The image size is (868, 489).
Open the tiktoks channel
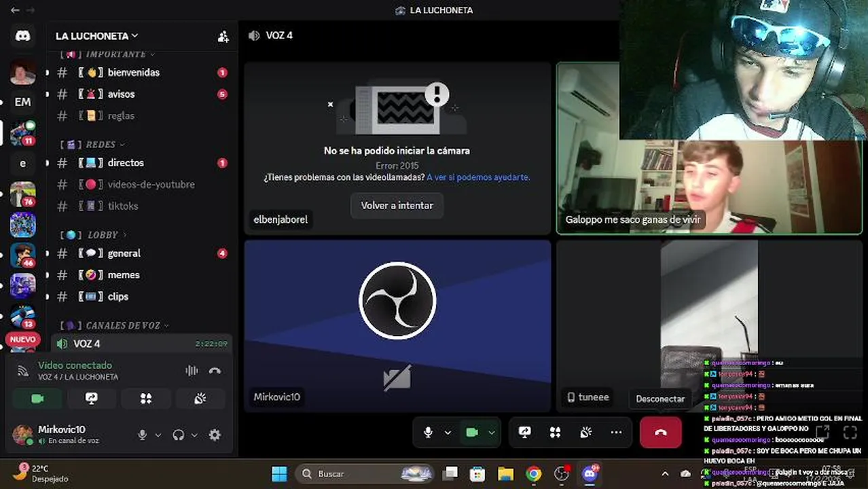(141, 206)
